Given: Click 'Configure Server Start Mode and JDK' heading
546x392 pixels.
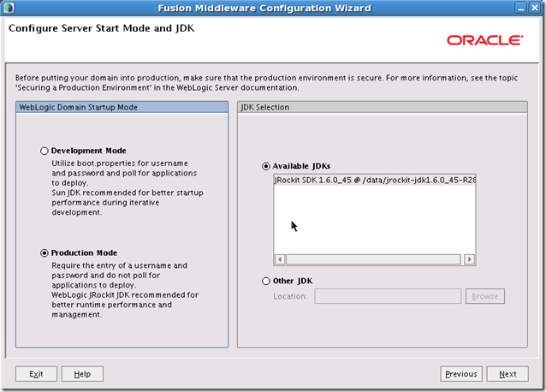Looking at the screenshot, I should point(101,28).
